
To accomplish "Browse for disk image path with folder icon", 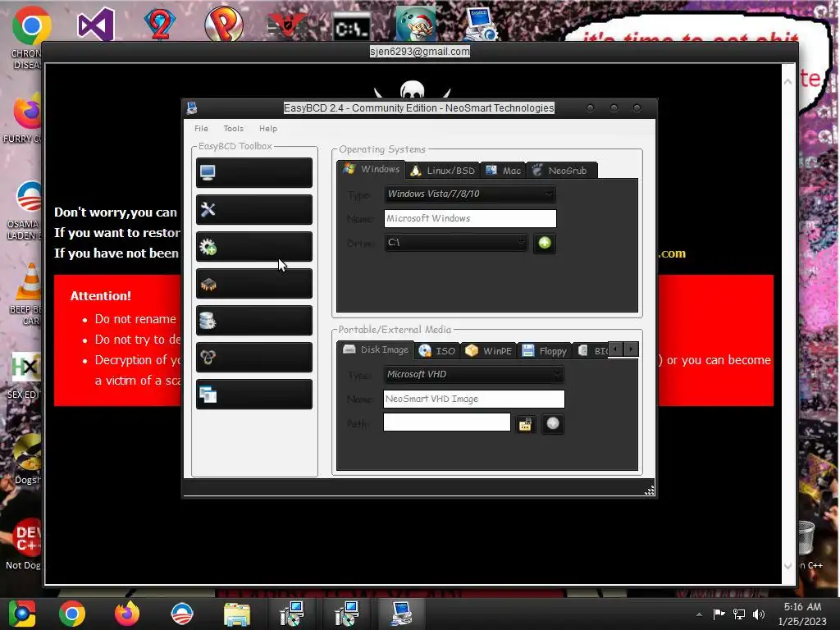I will [x=525, y=424].
